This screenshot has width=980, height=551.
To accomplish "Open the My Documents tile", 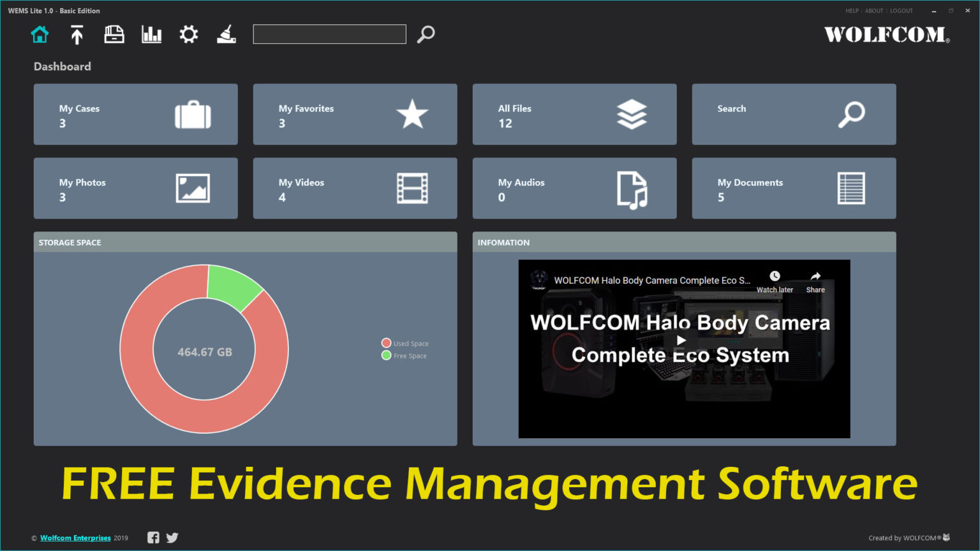I will coord(794,189).
